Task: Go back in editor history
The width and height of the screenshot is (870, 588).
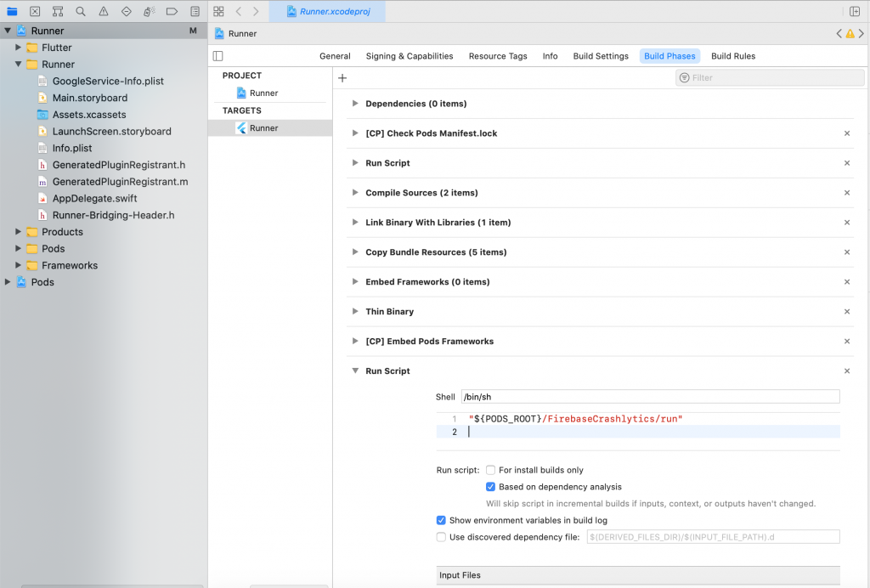Action: point(239,11)
